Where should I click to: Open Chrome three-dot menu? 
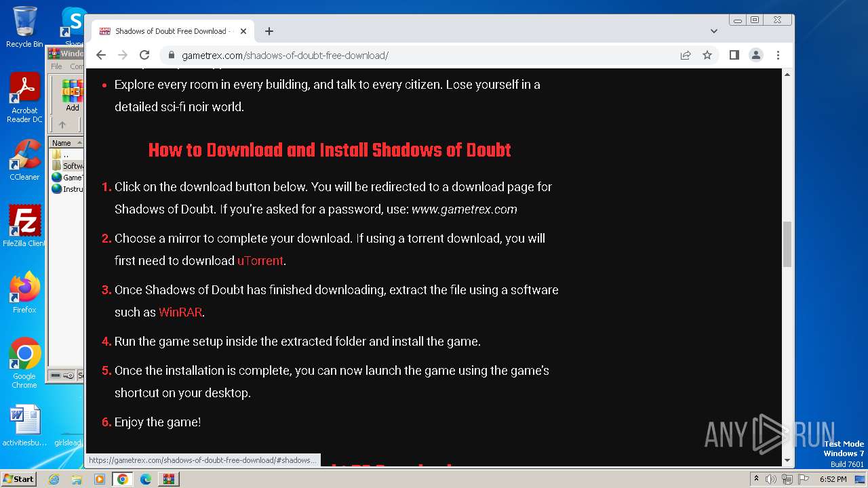tap(778, 55)
